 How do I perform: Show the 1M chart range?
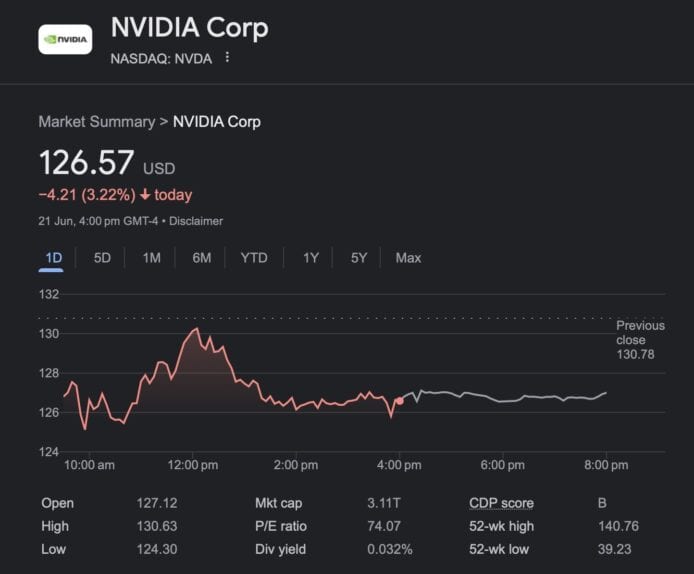pyautogui.click(x=151, y=258)
